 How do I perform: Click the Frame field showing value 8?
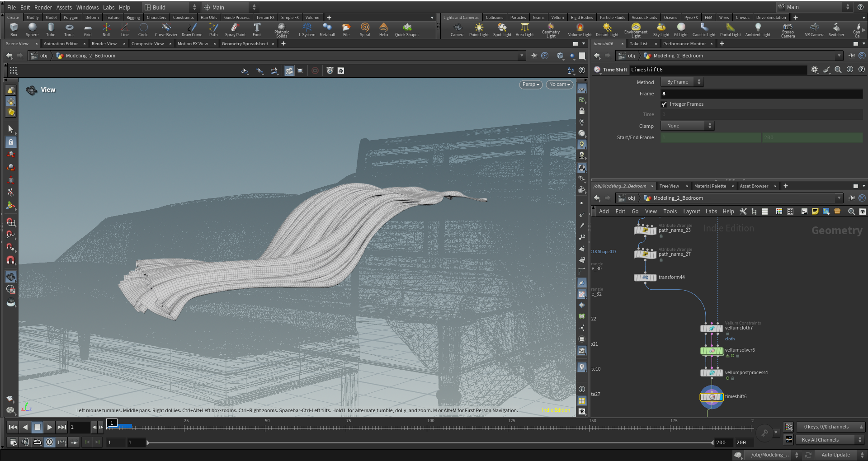[762, 94]
